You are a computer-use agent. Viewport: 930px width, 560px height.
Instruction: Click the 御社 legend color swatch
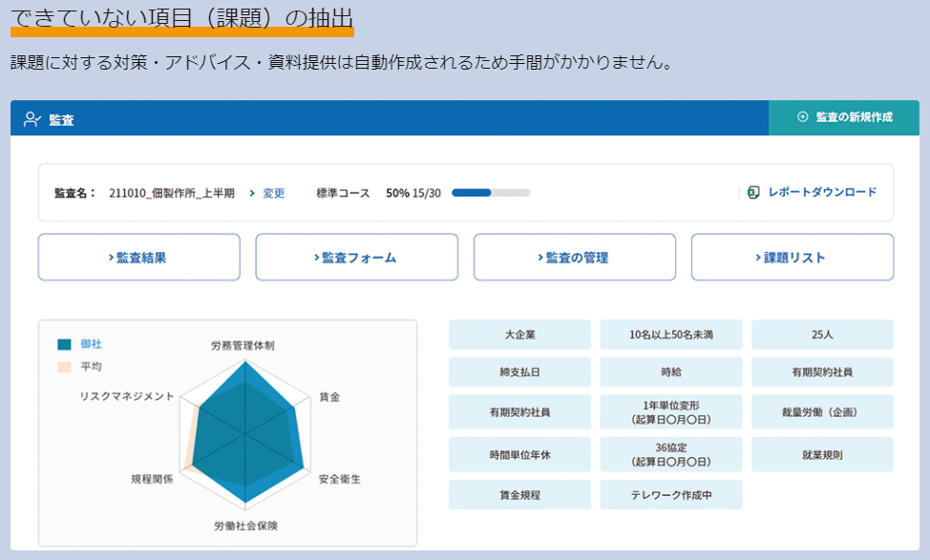[x=64, y=344]
